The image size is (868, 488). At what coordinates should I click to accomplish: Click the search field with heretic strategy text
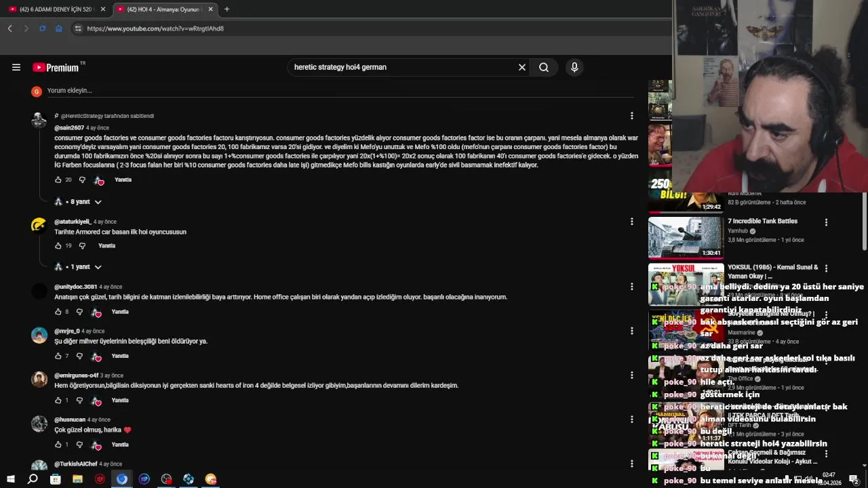403,67
